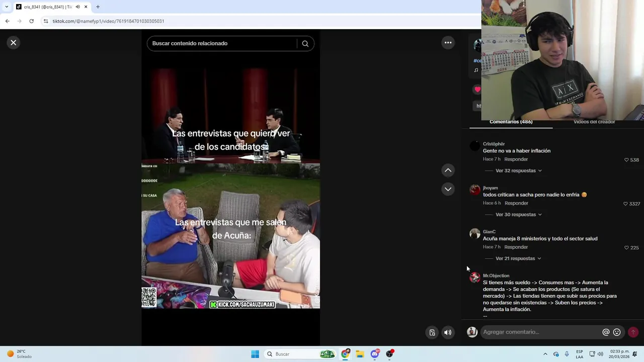Go forward with the browser forward arrow
This screenshot has width=644, height=362.
[x=19, y=21]
